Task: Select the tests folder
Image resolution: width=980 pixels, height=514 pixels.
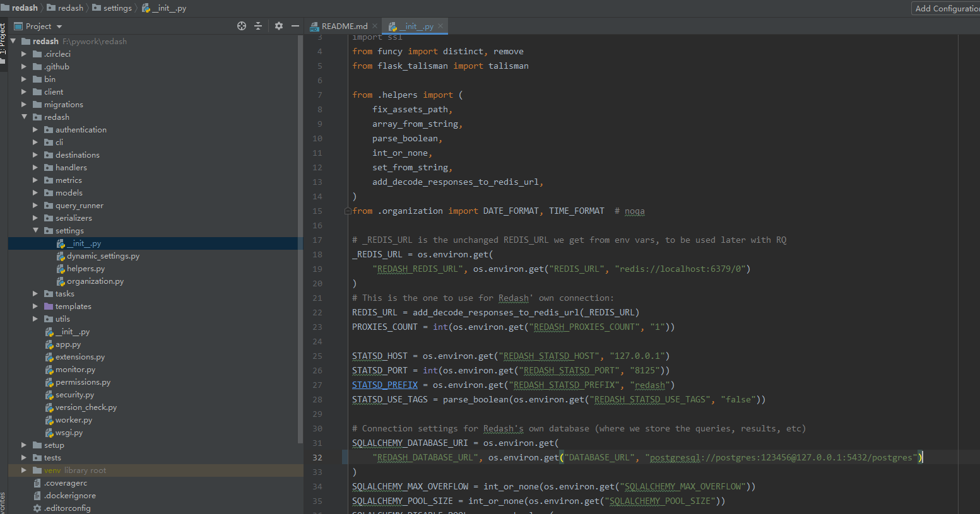Action: coord(47,457)
